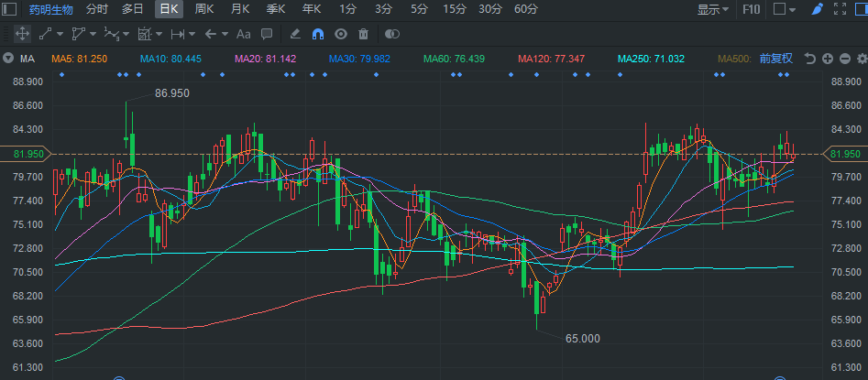This screenshot has width=868, height=380.
Task: Toggle the left sidebar panel icon
Action: point(10,9)
